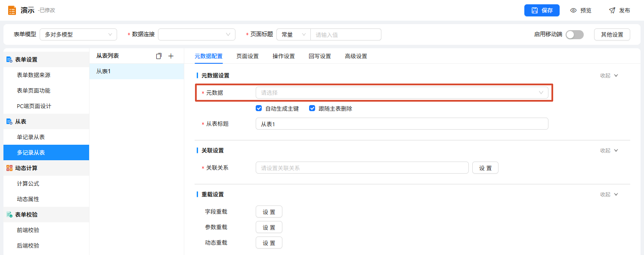Add a new sub-table with plus icon
644x255 pixels.
[170, 56]
